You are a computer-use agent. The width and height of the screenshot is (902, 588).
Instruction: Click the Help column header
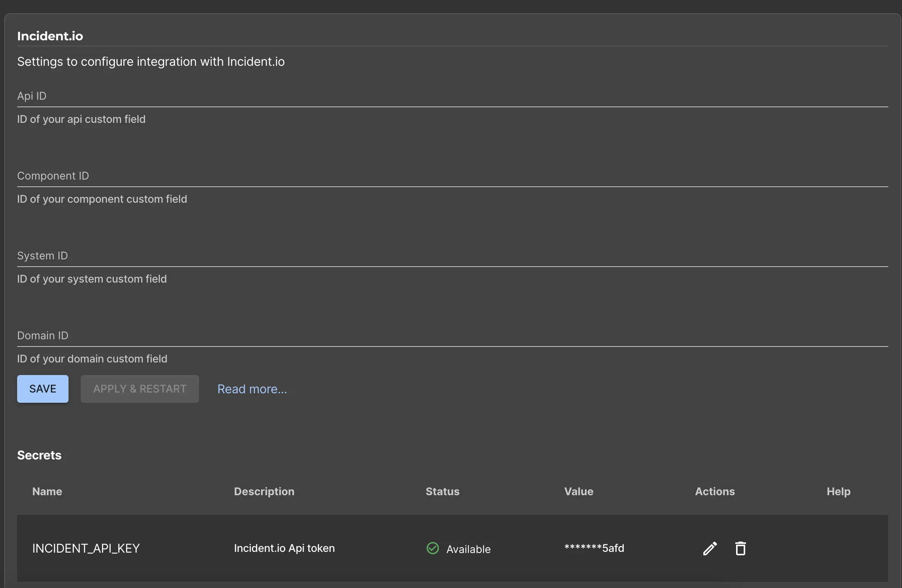[838, 491]
